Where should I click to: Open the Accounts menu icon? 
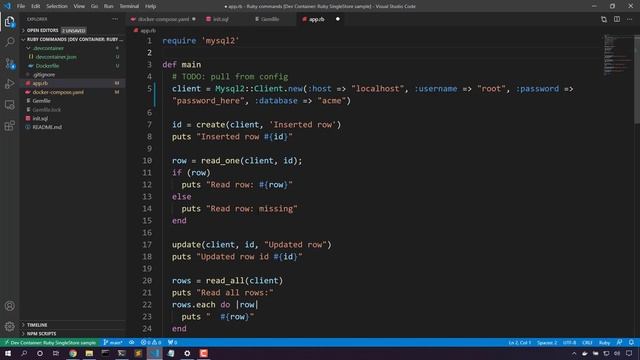[10, 306]
